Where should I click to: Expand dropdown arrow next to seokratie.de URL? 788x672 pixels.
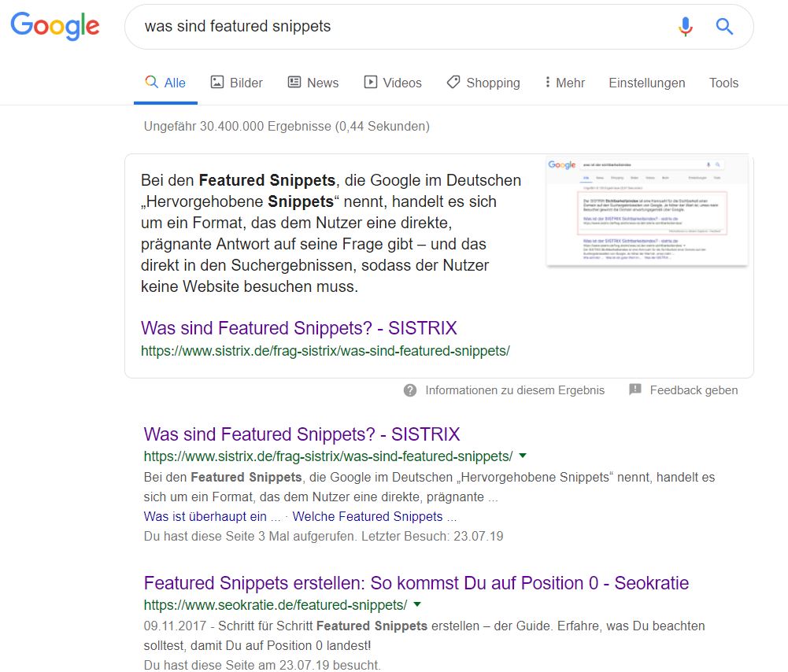click(x=417, y=605)
